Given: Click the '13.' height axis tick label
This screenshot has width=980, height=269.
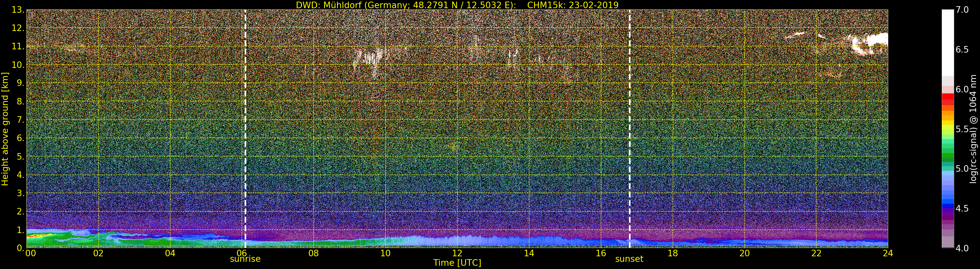Looking at the screenshot, I should (18, 10).
